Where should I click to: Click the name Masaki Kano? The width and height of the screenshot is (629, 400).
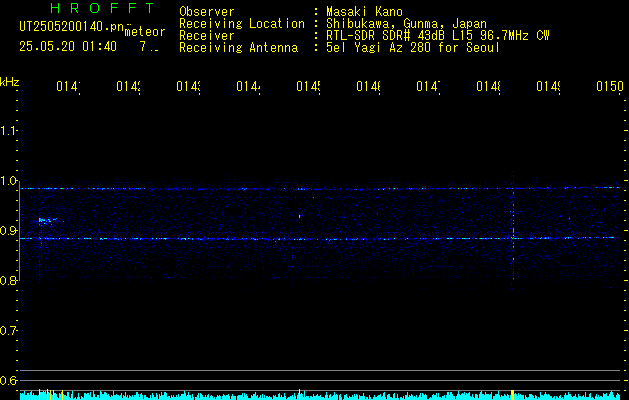tap(364, 12)
